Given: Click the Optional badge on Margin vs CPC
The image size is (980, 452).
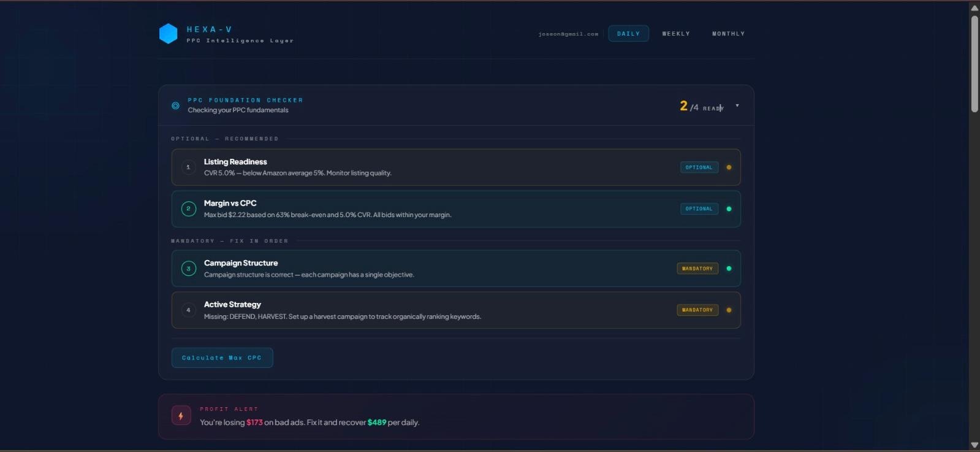Looking at the screenshot, I should pos(699,209).
